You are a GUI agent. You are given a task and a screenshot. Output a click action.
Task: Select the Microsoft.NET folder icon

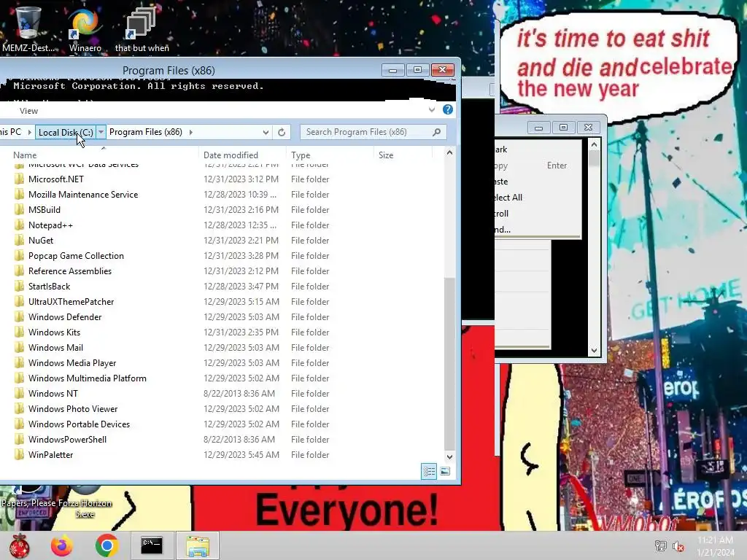tap(19, 179)
